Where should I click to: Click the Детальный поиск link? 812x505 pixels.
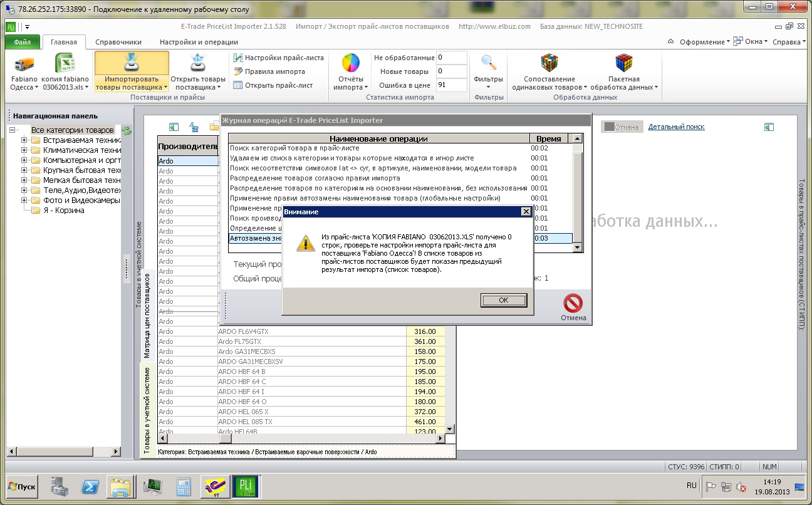pyautogui.click(x=676, y=127)
